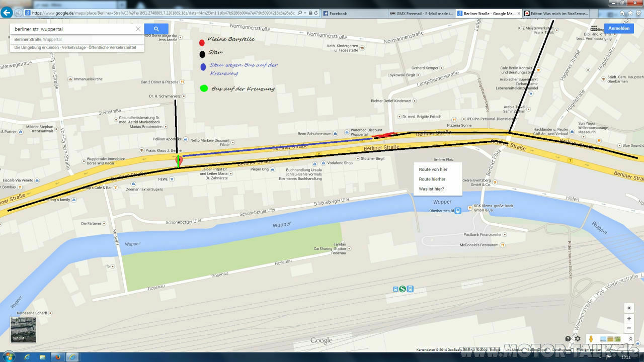Click in the Maps search input field

point(73,29)
